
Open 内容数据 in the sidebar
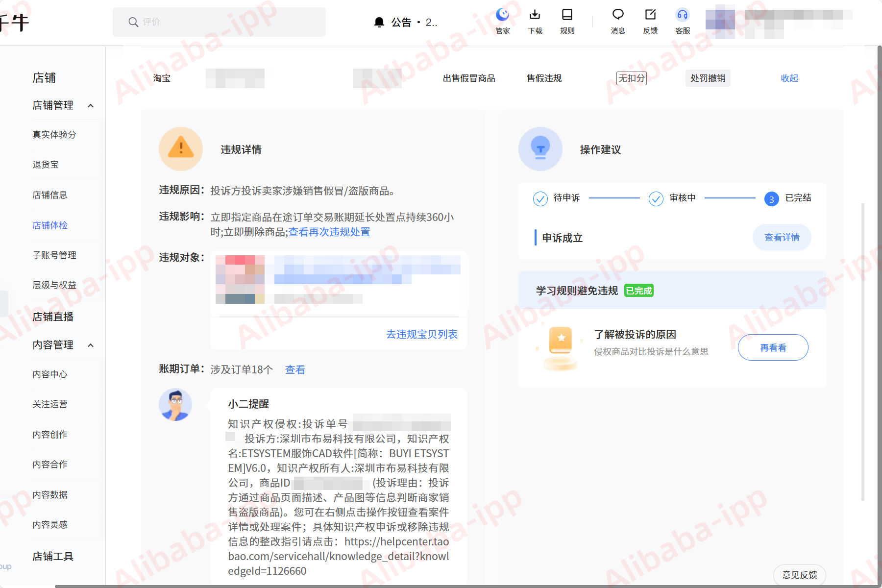tap(50, 495)
